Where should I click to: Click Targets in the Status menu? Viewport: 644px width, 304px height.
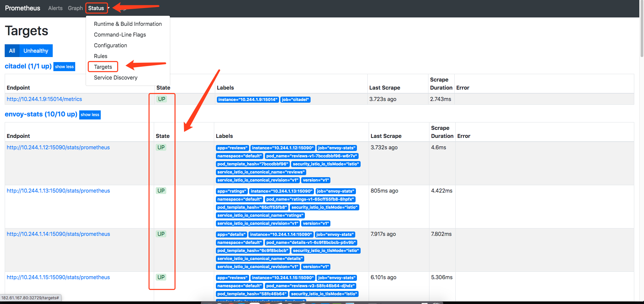103,67
